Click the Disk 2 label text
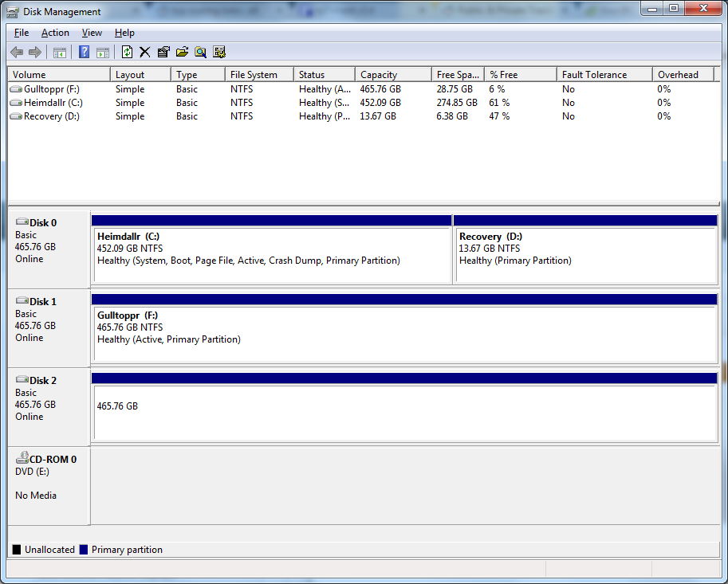 point(43,380)
